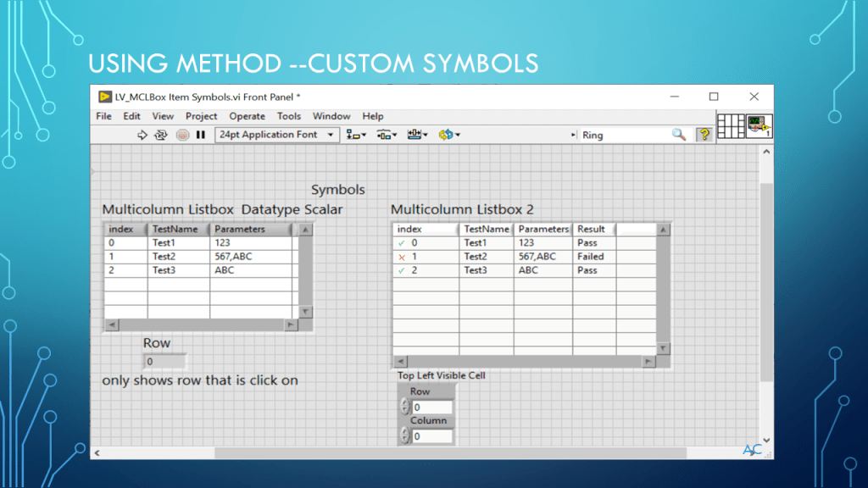Click the Run arrow button
This screenshot has height=488, width=868.
pyautogui.click(x=142, y=135)
